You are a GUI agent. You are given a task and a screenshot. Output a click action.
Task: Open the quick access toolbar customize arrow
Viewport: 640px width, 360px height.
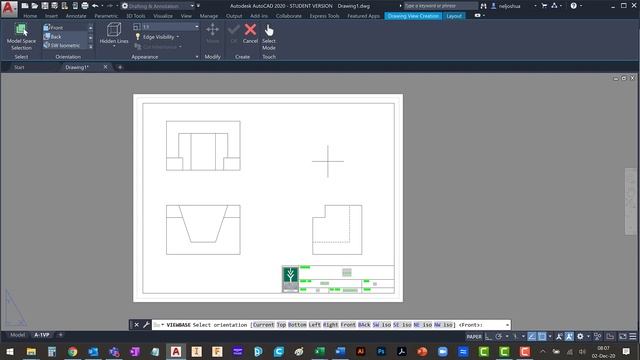coord(198,6)
